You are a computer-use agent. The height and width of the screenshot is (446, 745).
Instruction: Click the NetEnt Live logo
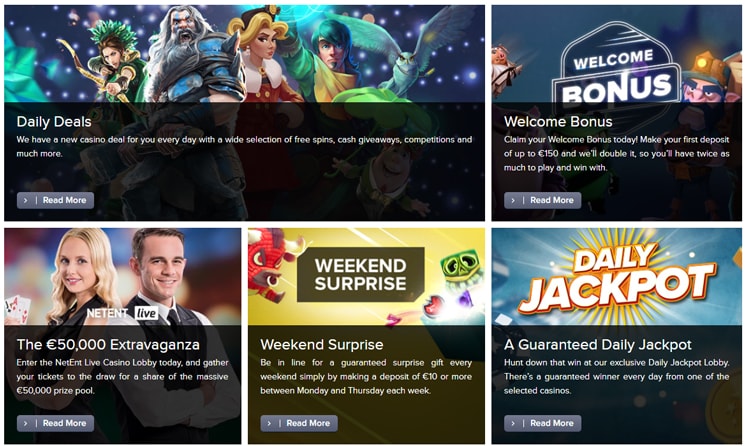click(122, 313)
